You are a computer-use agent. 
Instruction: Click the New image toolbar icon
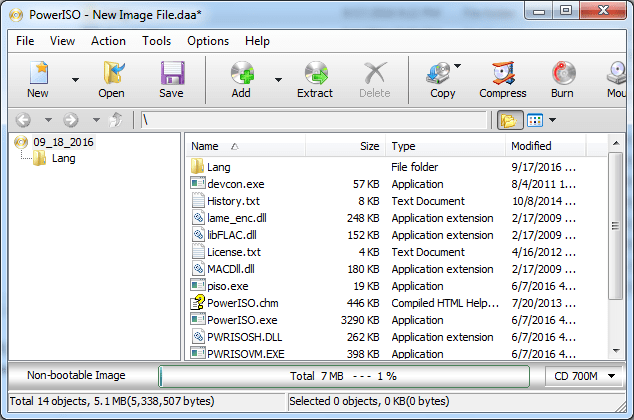coord(38,73)
